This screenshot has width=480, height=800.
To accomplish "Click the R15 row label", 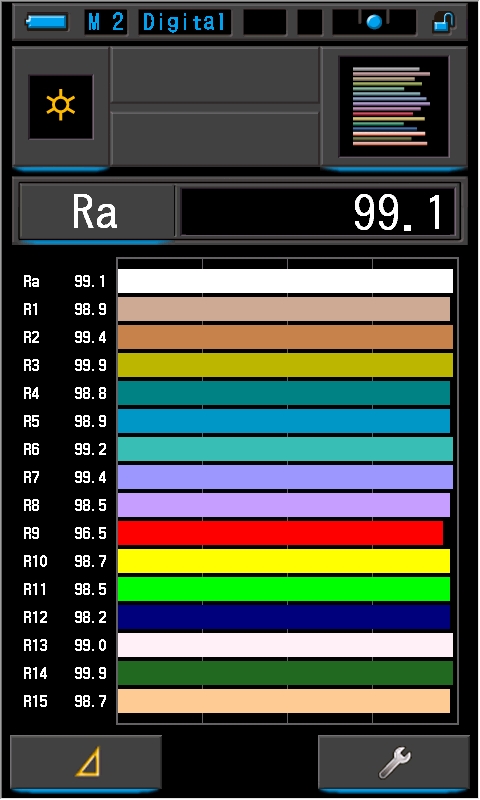I will pyautogui.click(x=35, y=702).
